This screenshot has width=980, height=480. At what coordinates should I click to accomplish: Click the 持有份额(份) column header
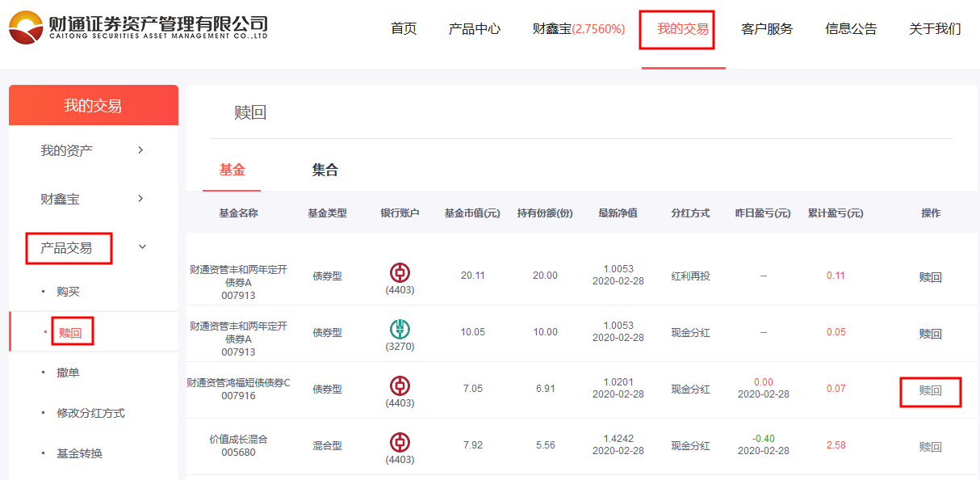pos(545,213)
